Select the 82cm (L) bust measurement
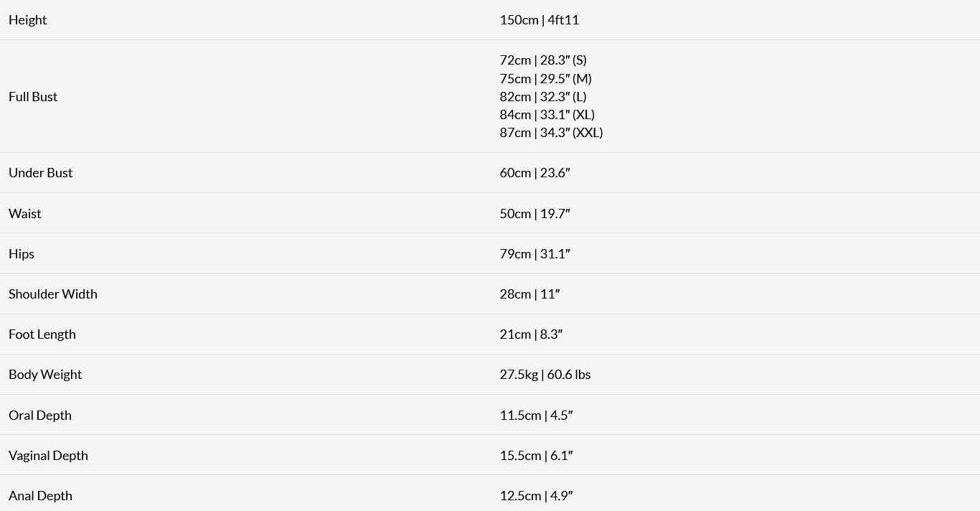The height and width of the screenshot is (511, 980). (x=542, y=97)
